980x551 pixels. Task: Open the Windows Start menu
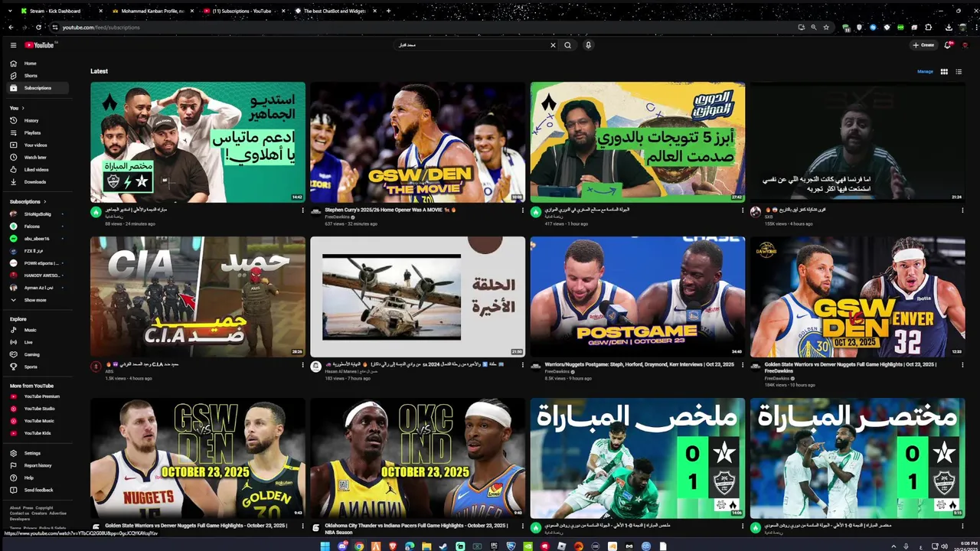coord(325,546)
